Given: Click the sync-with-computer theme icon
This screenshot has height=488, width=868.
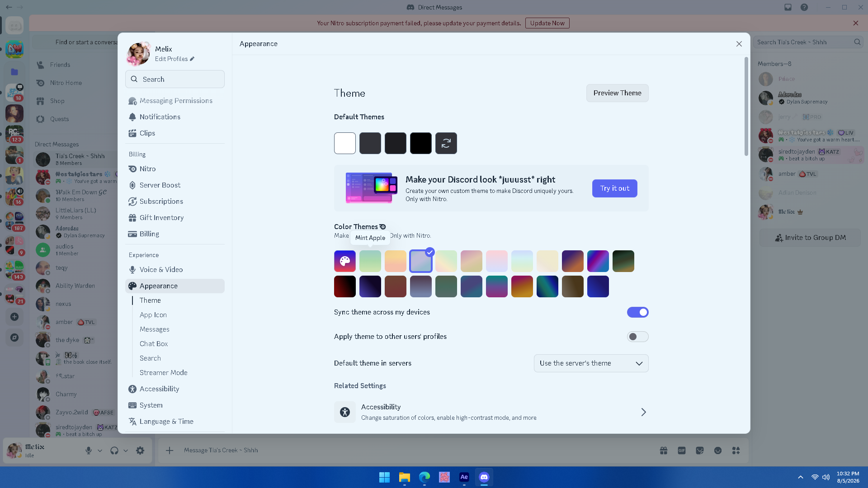Looking at the screenshot, I should (446, 143).
